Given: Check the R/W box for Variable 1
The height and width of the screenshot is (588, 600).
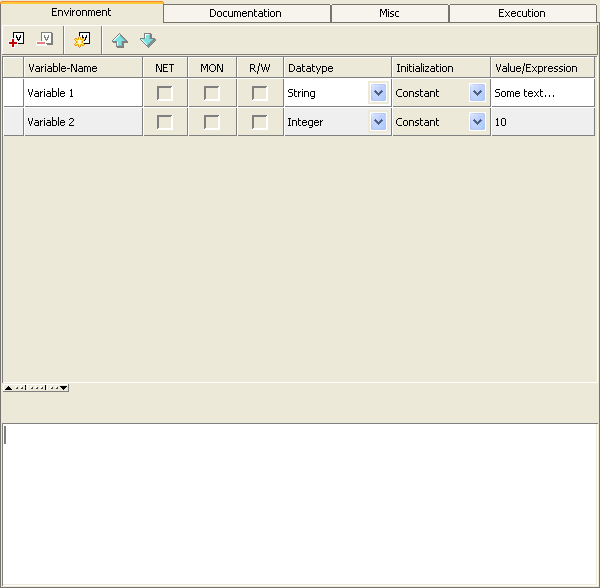Looking at the screenshot, I should pos(260,93).
